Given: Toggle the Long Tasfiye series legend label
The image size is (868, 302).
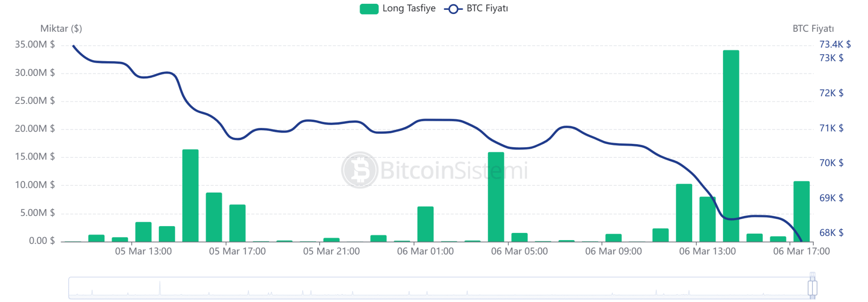Looking at the screenshot, I should tap(409, 8).
